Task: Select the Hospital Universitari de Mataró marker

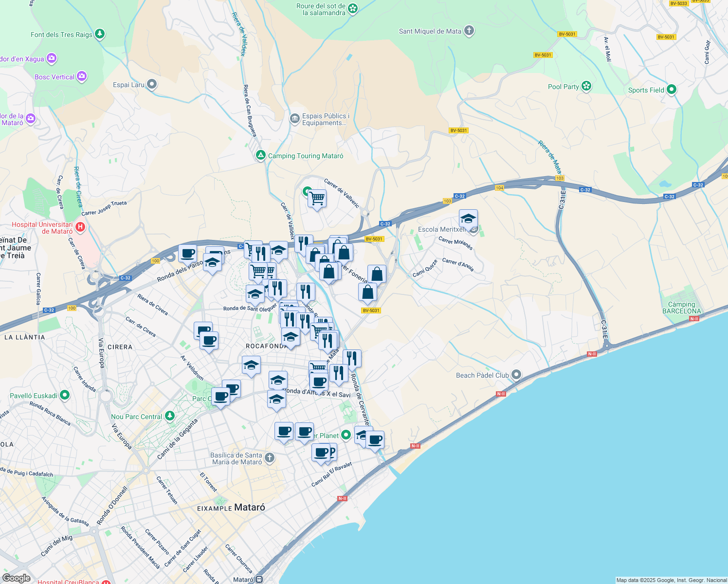Action: tap(79, 227)
